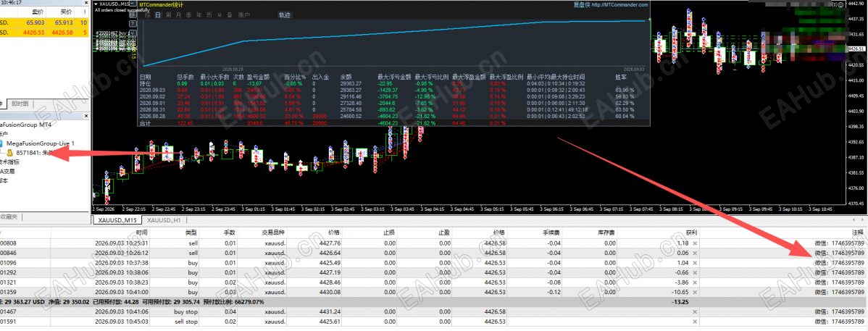
Task: Select the order opened at 2026.09.03 10:38:23
Action: pos(434,282)
